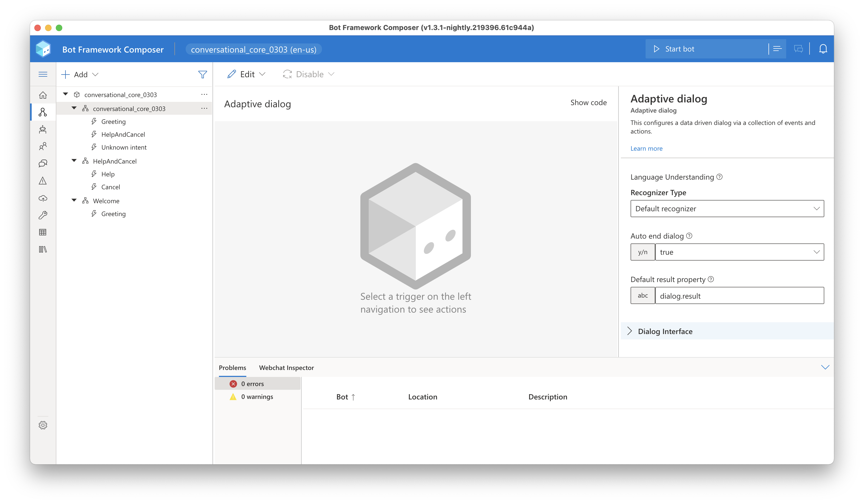Open the Add dropdown menu

click(x=80, y=74)
